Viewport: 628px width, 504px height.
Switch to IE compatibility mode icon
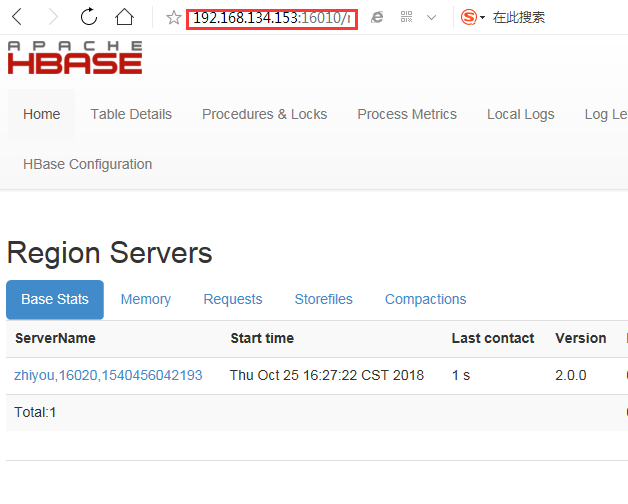[377, 17]
